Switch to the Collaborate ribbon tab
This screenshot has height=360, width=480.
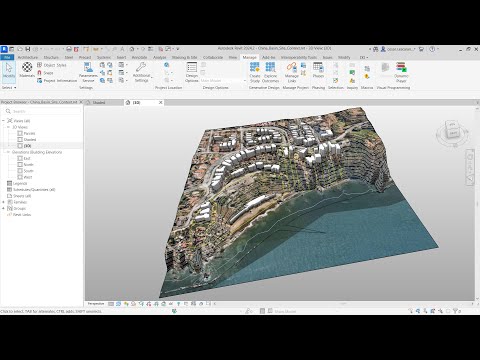213,57
